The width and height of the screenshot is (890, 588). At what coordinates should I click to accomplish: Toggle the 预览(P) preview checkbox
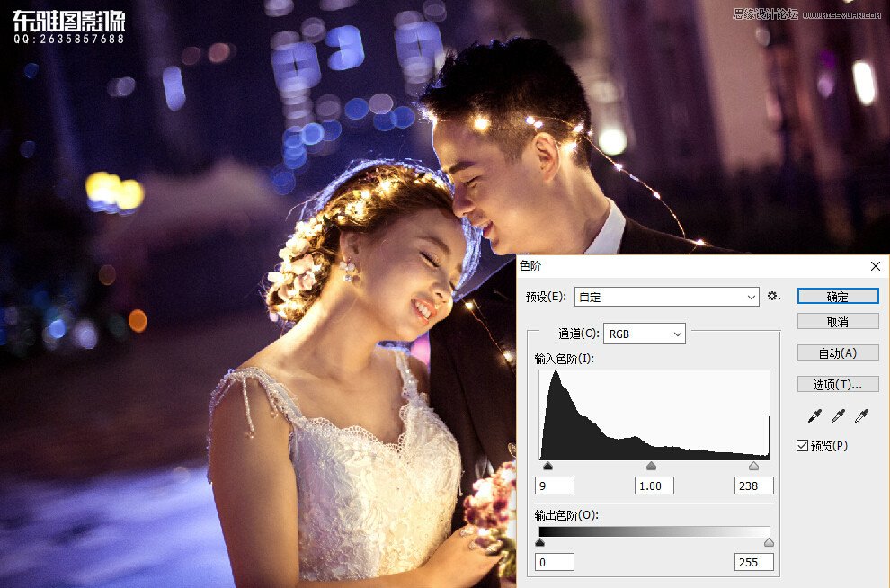click(802, 446)
